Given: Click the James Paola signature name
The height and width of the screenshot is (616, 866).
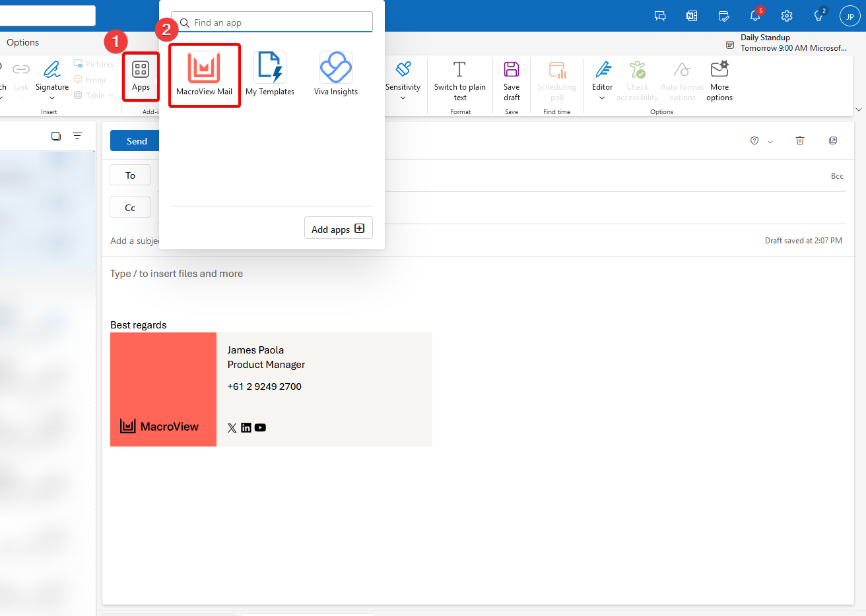Looking at the screenshot, I should pos(255,350).
